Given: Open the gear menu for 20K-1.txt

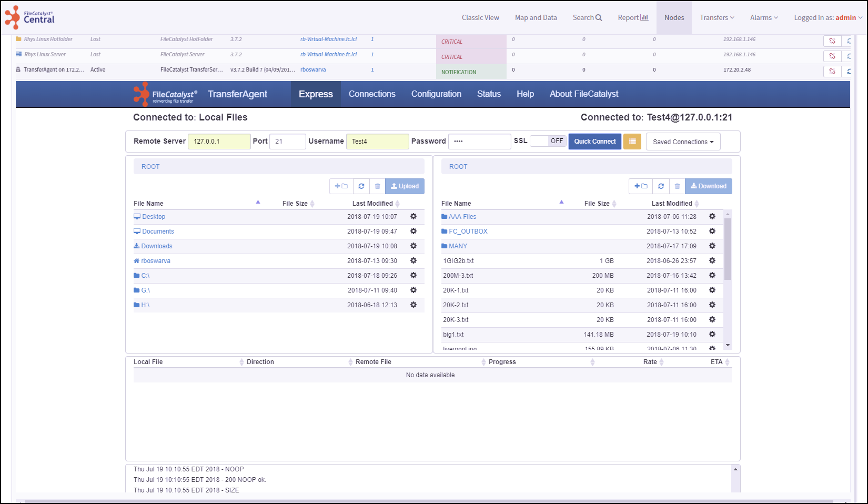Looking at the screenshot, I should 712,290.
